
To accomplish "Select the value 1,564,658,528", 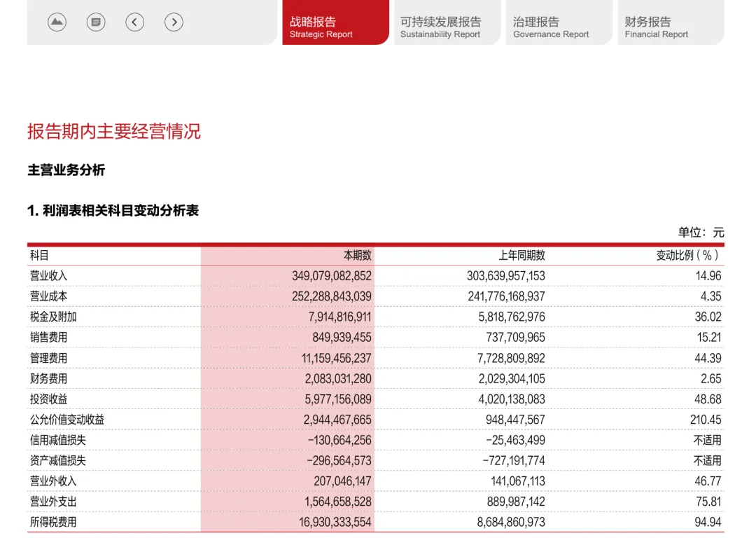I will [x=338, y=502].
